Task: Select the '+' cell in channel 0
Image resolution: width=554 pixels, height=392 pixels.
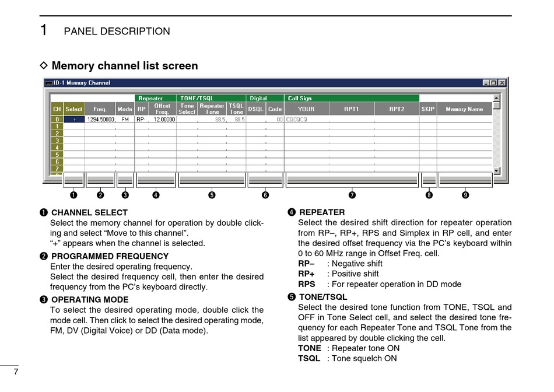Action: [74, 119]
